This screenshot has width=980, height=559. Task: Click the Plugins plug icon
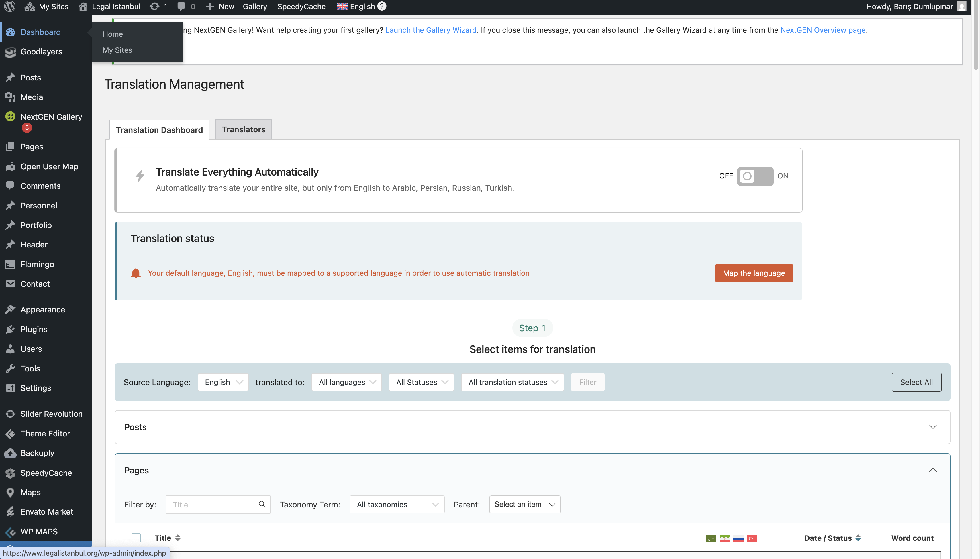click(10, 329)
